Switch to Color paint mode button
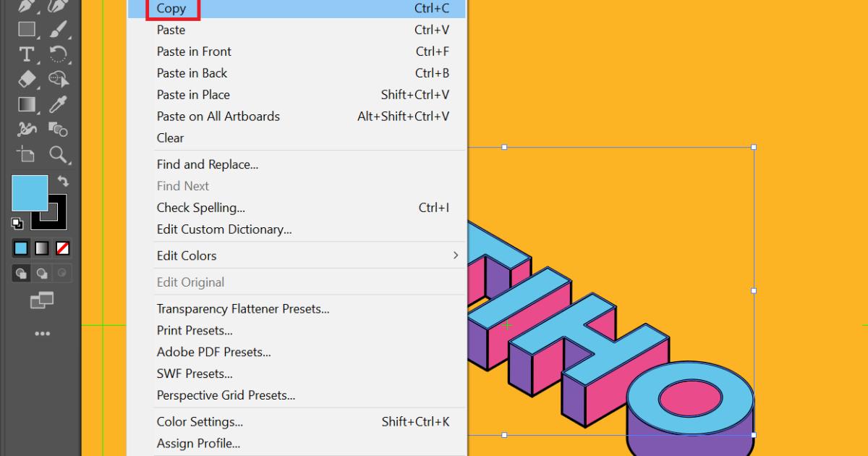This screenshot has width=868, height=456. [x=21, y=248]
